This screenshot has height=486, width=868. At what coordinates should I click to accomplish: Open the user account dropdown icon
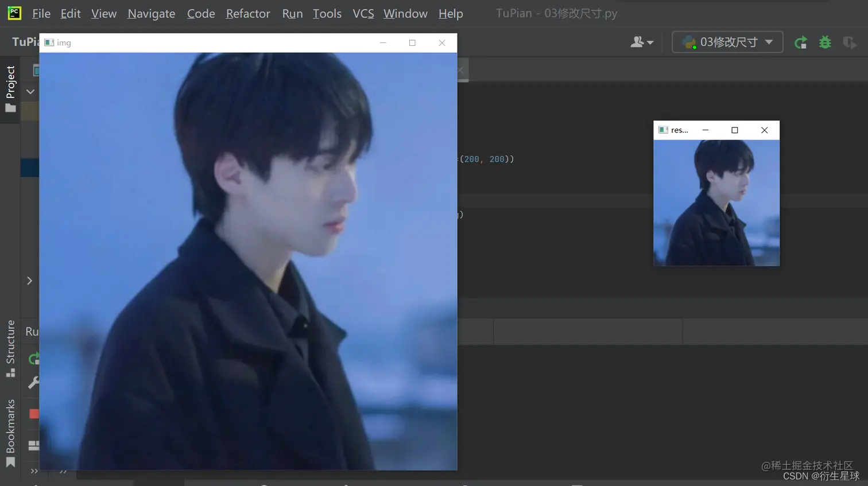642,42
